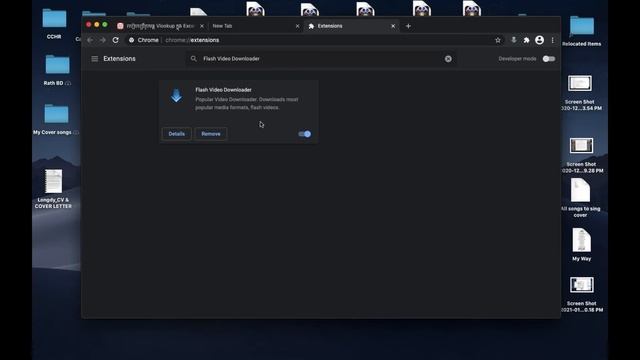640x360 pixels.
Task: Close the New Tab tab
Action: coord(297,26)
